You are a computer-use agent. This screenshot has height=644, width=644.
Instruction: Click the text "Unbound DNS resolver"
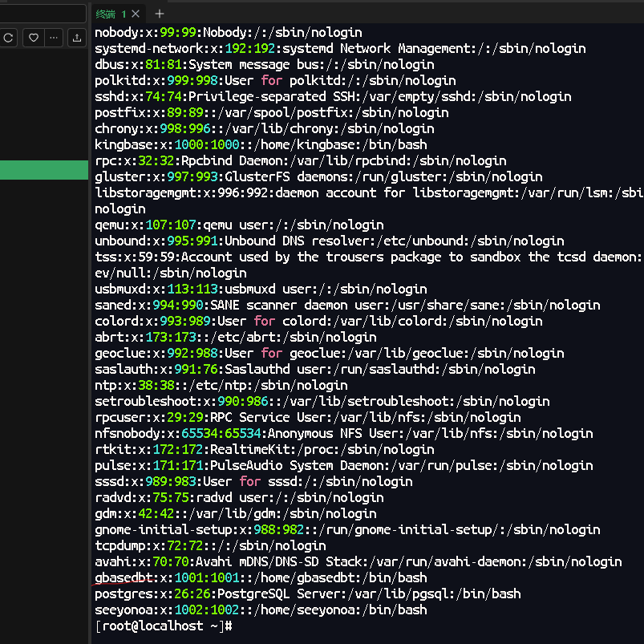(297, 241)
